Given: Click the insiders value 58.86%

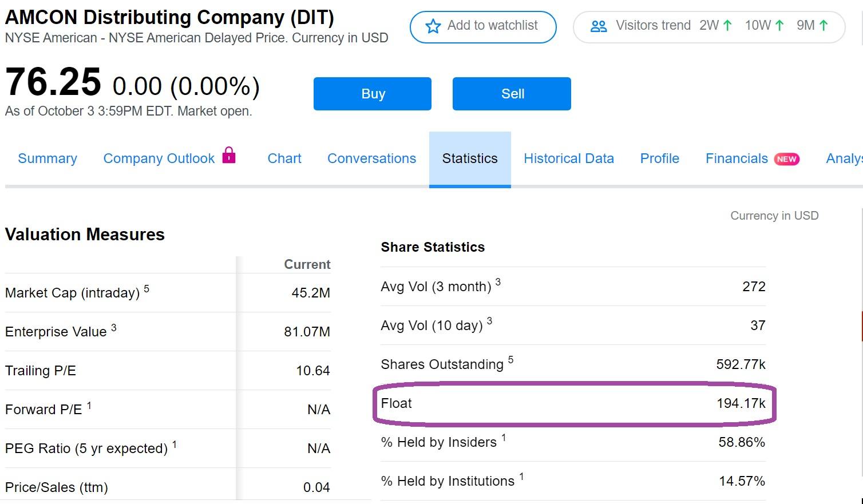Looking at the screenshot, I should coord(742,442).
